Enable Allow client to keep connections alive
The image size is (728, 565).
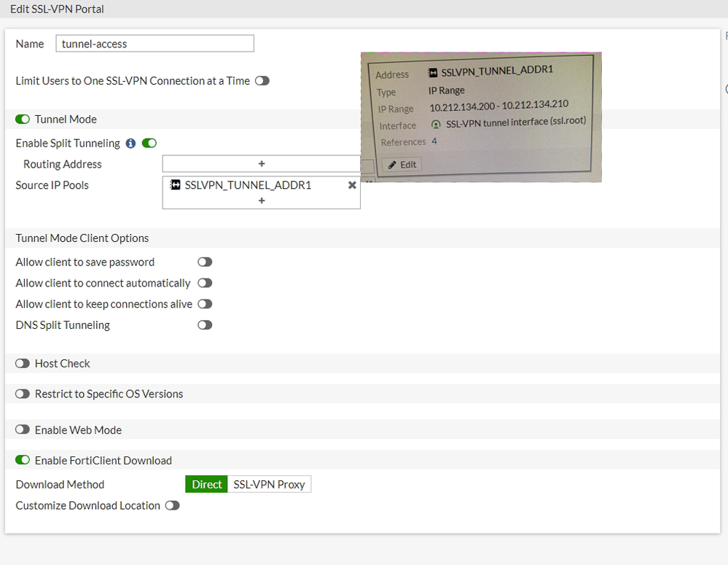(205, 304)
